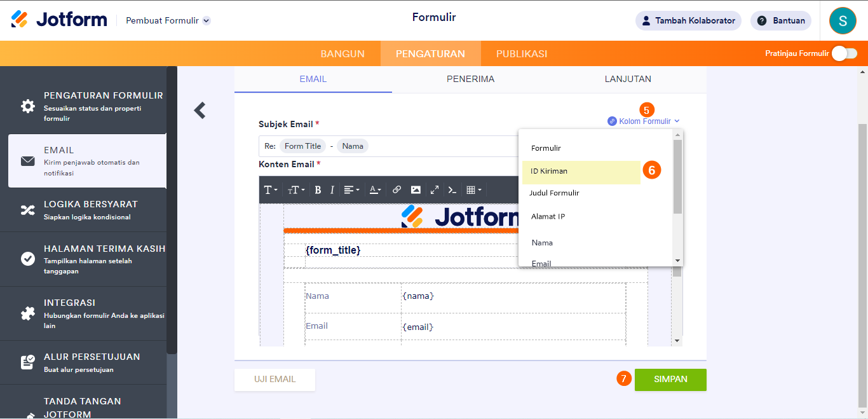Toggle italic formatting

coord(332,189)
